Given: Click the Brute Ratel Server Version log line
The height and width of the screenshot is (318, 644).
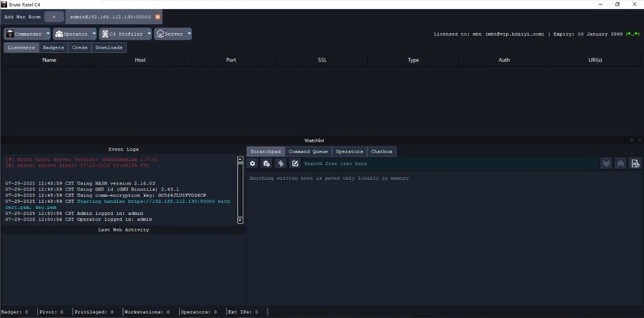Looking at the screenshot, I should pos(82,160).
